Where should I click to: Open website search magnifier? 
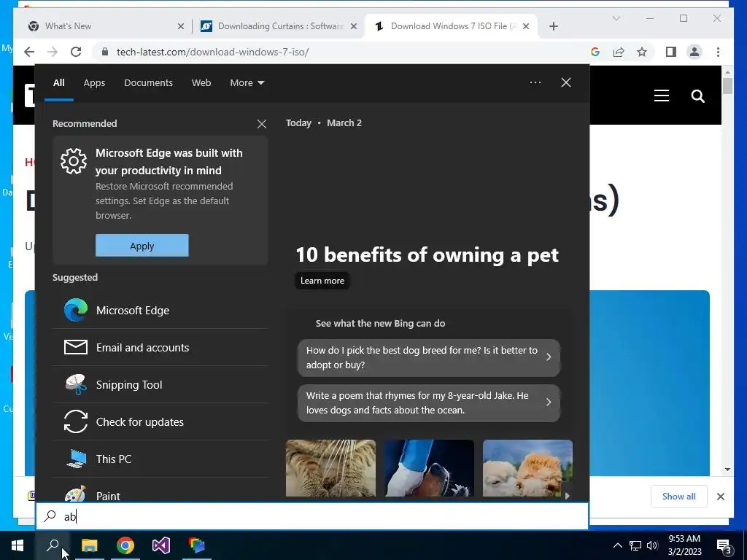pyautogui.click(x=697, y=96)
